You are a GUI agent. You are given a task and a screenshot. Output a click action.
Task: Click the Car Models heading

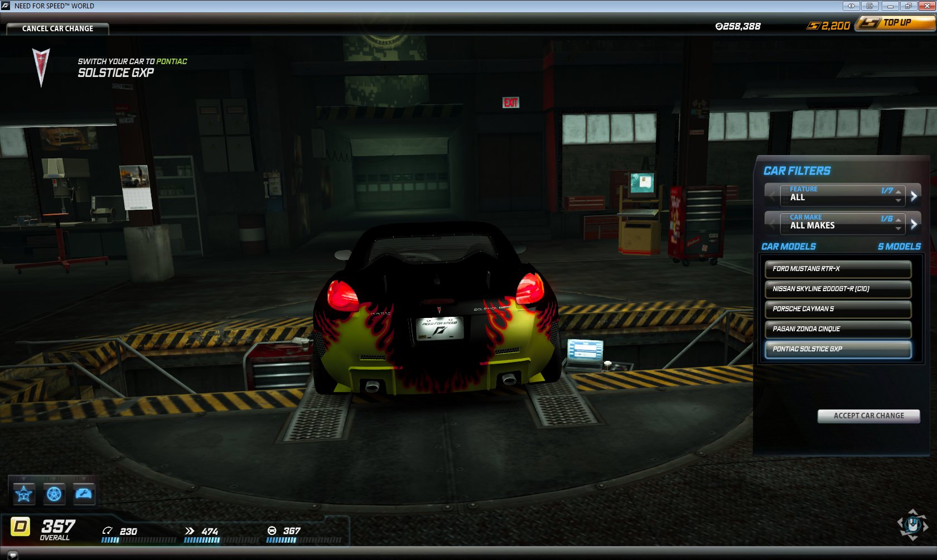point(789,247)
